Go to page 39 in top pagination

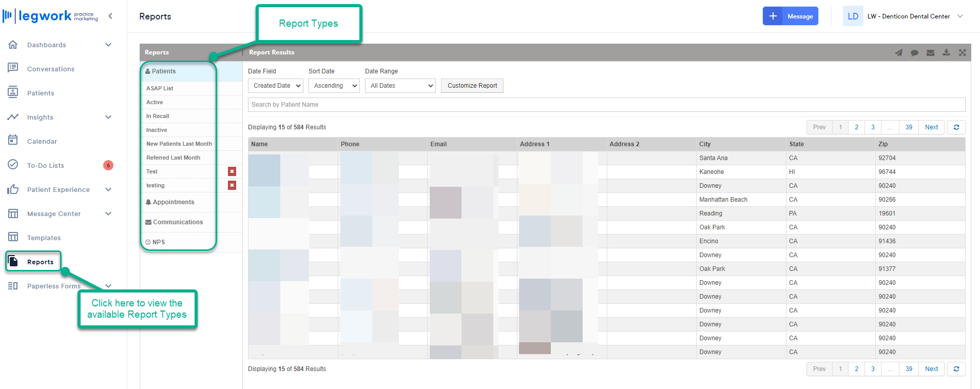(909, 127)
